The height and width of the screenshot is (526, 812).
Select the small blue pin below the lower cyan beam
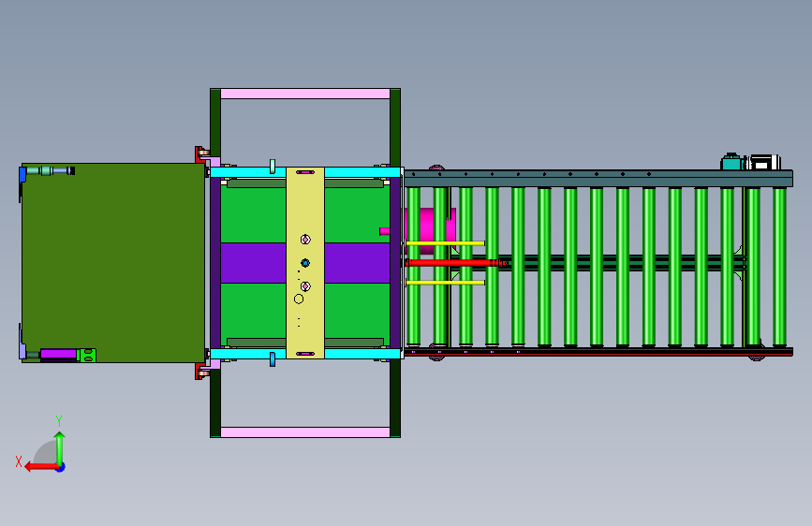(273, 359)
